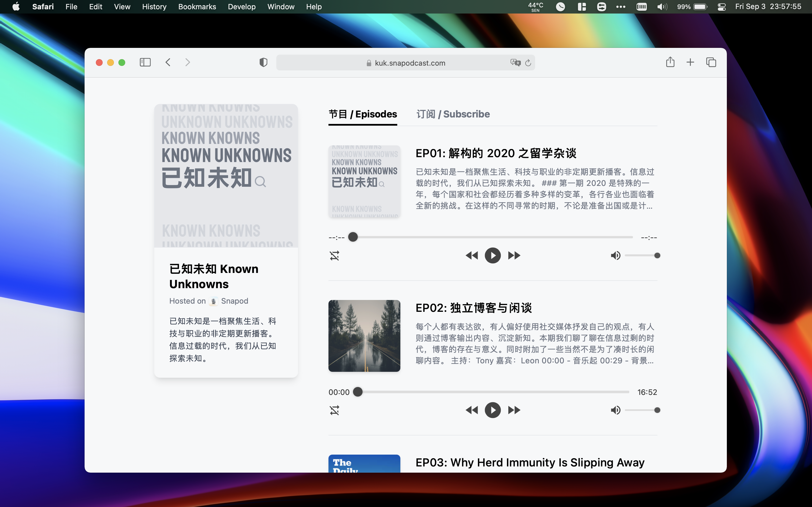Toggle repeat for EP02 playback
Screen dimensions: 812x507
pos(334,410)
